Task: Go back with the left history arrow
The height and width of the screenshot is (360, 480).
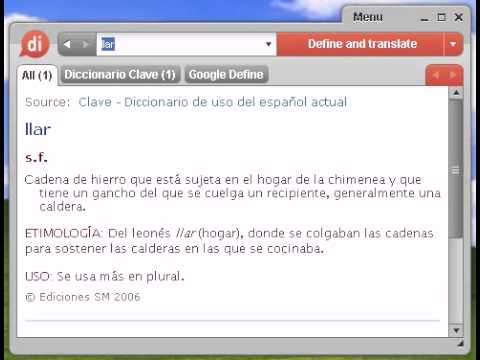Action: point(67,44)
